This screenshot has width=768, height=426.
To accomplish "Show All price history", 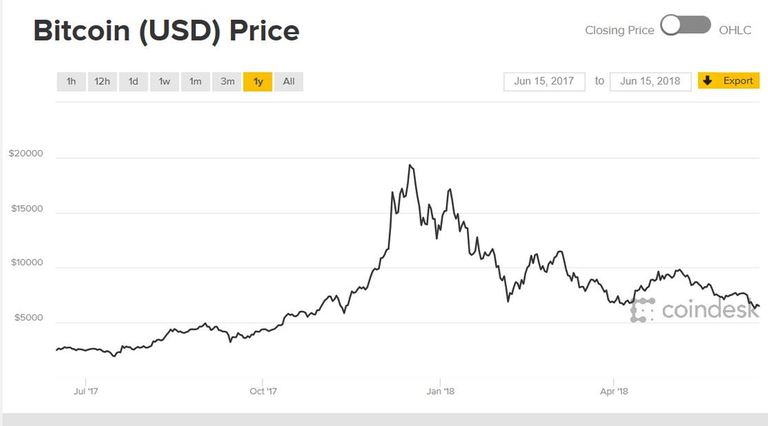I will click(x=288, y=81).
